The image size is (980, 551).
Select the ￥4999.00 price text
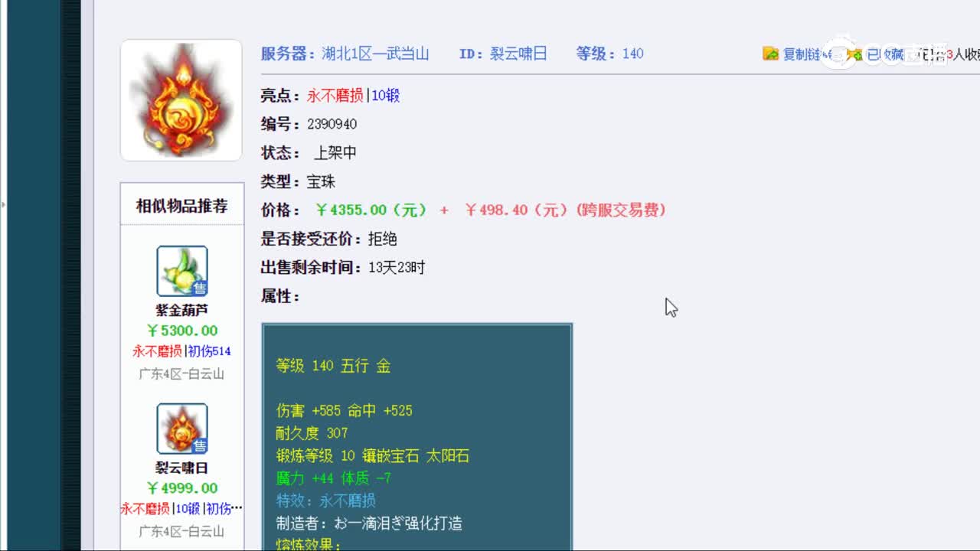click(182, 488)
